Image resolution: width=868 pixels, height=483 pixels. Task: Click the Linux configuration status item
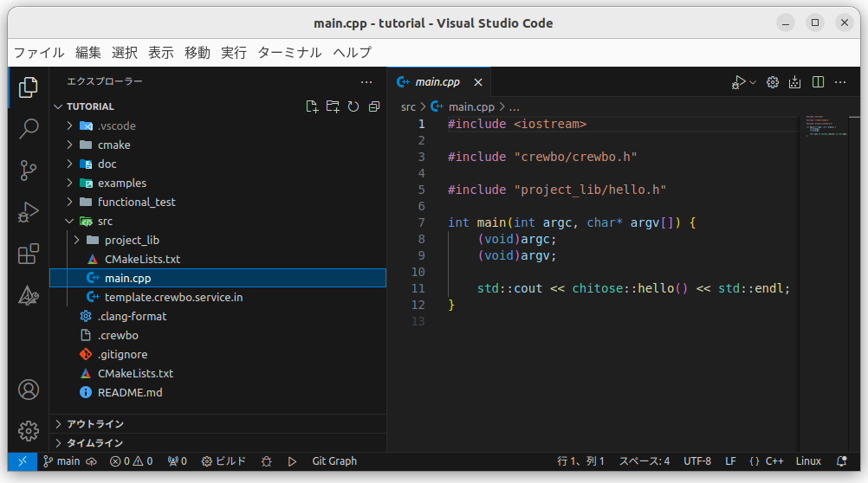click(x=808, y=461)
